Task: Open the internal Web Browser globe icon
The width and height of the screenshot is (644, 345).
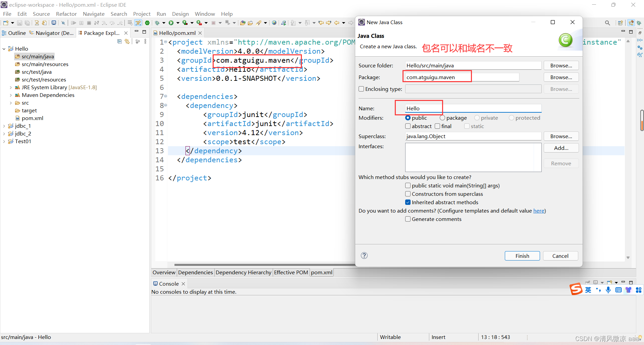Action: point(274,22)
